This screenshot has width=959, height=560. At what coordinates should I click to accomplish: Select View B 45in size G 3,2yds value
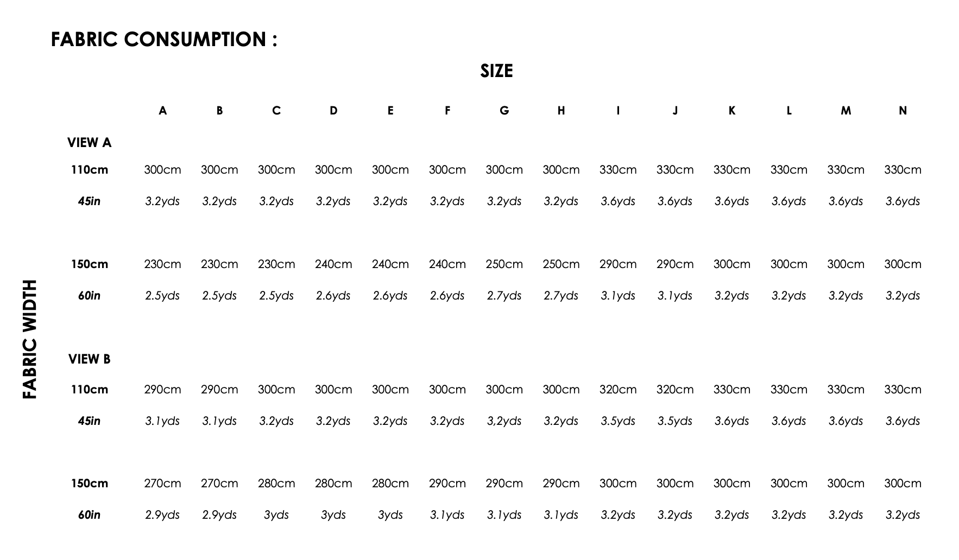pyautogui.click(x=504, y=421)
